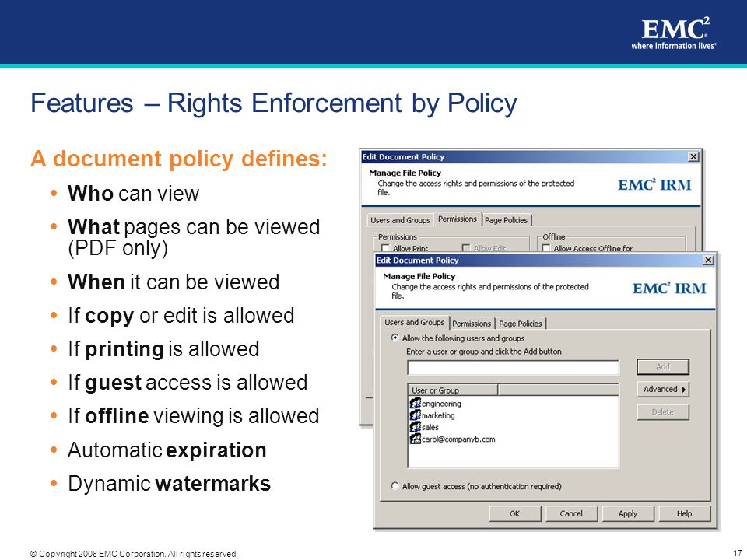Screen dimensions: 747x560
Task: Select the 'marketing' list entry
Action: tap(433, 415)
